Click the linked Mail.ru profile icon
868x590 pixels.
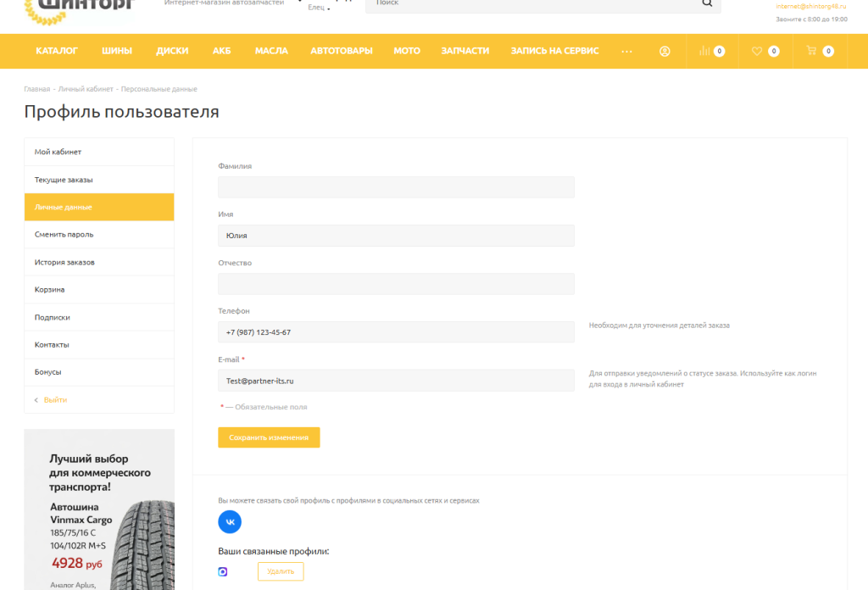pyautogui.click(x=223, y=571)
